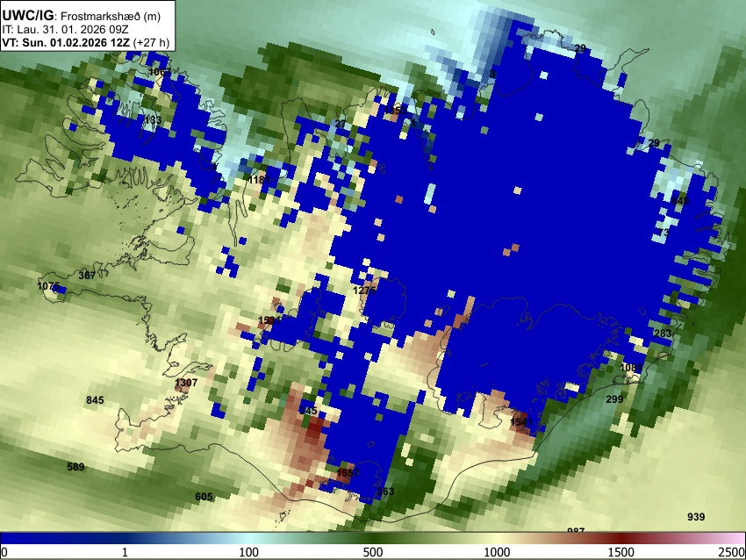The image size is (746, 560).
Task: Click the map value '1557'
Action: 348,473
